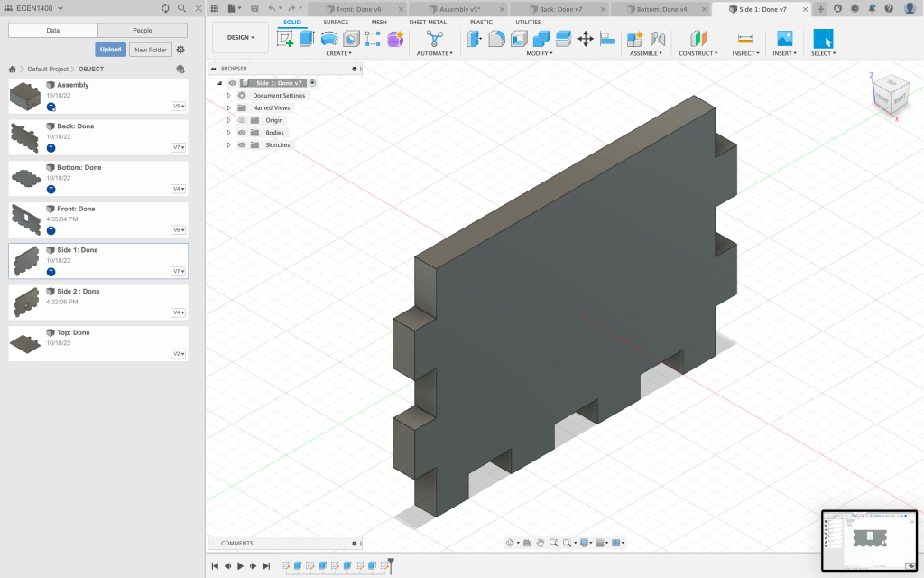The width and height of the screenshot is (924, 578).
Task: Select the Pan hand tool
Action: pyautogui.click(x=541, y=543)
